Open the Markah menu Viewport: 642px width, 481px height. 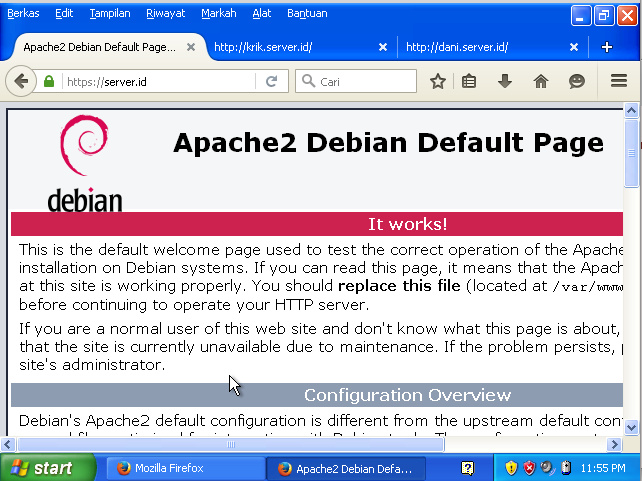tap(219, 14)
